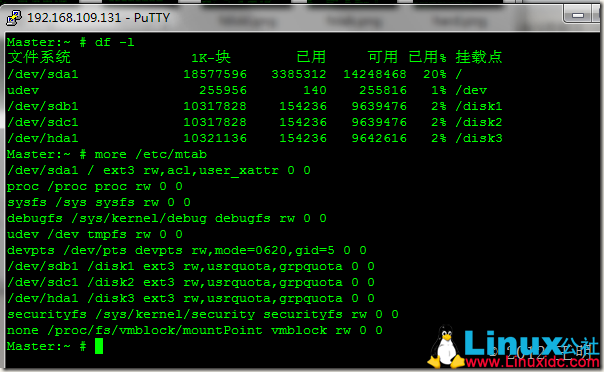Image resolution: width=604 pixels, height=372 pixels.
Task: Click the '/disk1' mount point in df output
Action: 479,106
